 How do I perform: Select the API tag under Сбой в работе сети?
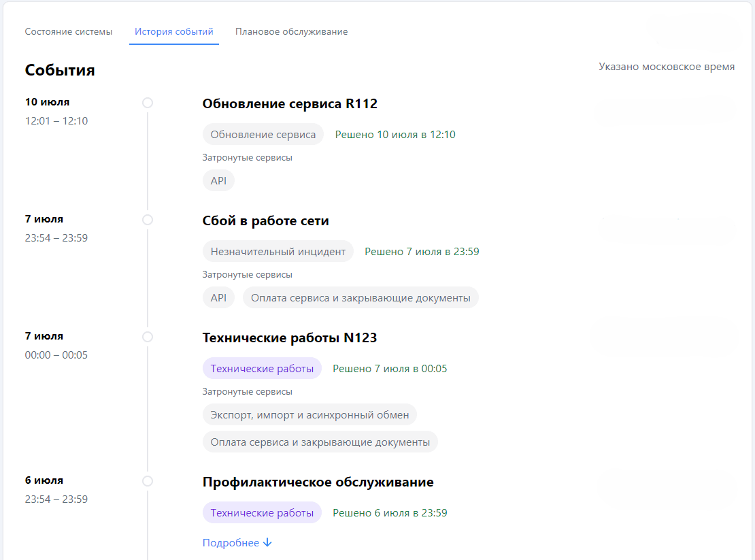click(x=218, y=297)
